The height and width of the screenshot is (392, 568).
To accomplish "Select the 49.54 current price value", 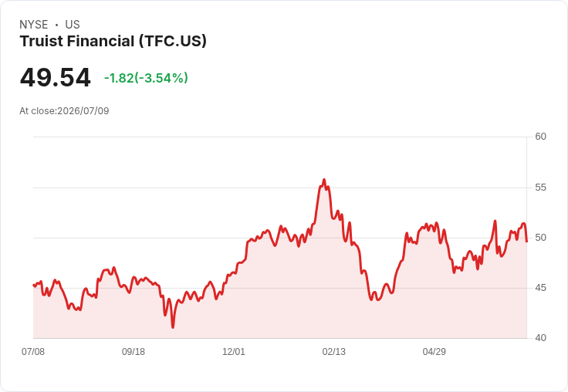I will click(55, 77).
